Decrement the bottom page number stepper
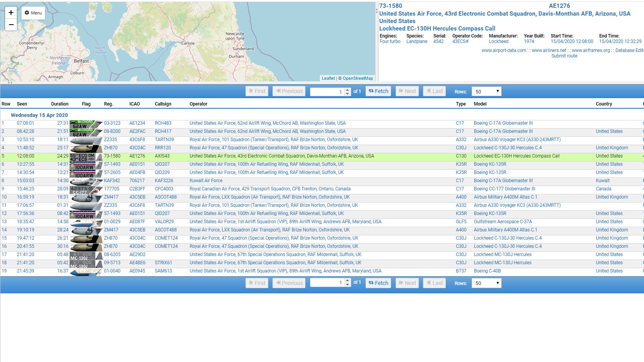 348,285
